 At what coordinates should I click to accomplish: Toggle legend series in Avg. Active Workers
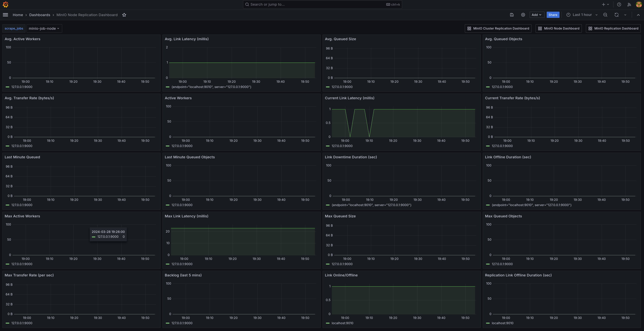tap(22, 87)
